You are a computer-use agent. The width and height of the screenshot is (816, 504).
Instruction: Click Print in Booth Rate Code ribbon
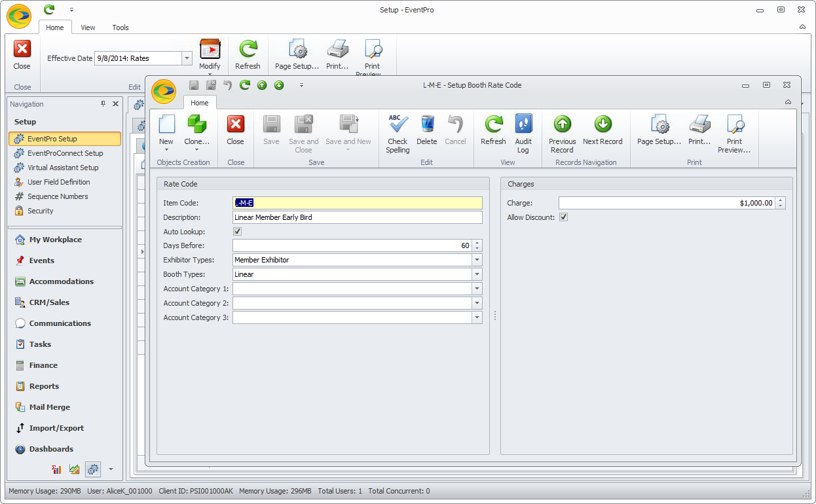[x=699, y=130]
